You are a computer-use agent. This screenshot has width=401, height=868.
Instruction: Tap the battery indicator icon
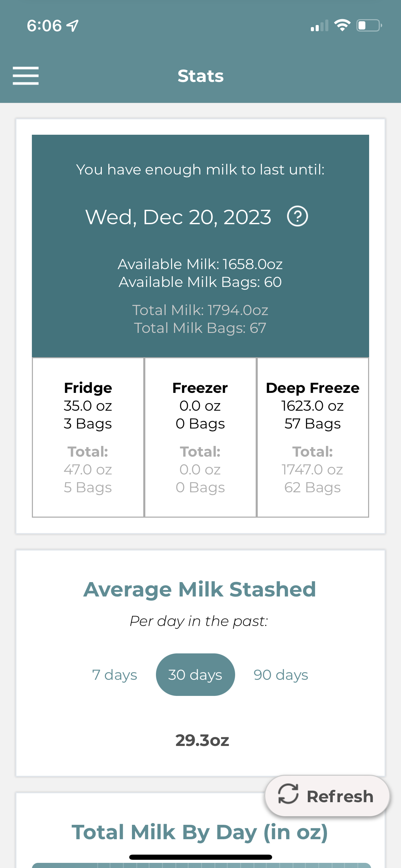[x=369, y=25]
